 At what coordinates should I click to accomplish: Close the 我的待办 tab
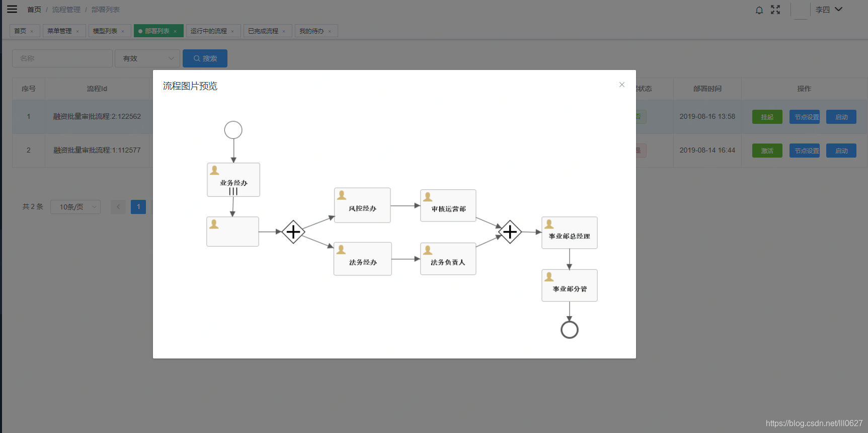pyautogui.click(x=330, y=31)
